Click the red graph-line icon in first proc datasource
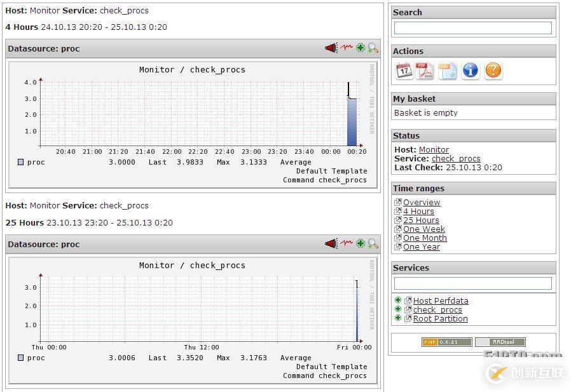 tap(347, 47)
